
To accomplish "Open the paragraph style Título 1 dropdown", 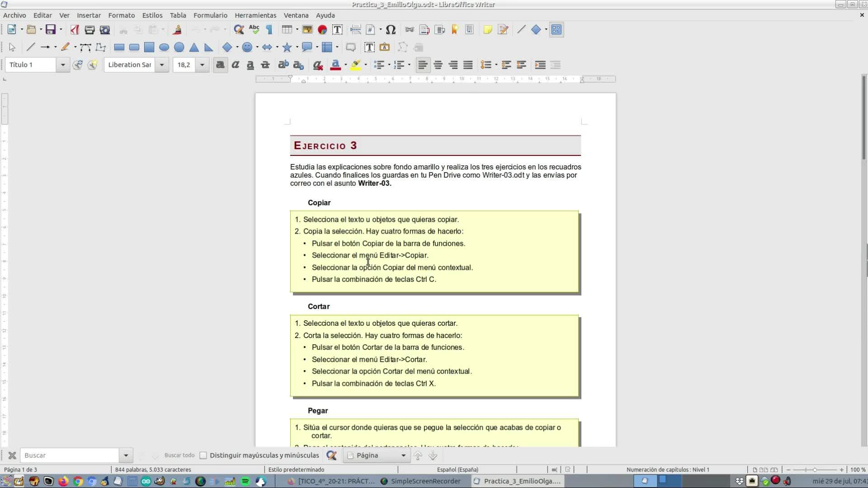I will point(63,65).
